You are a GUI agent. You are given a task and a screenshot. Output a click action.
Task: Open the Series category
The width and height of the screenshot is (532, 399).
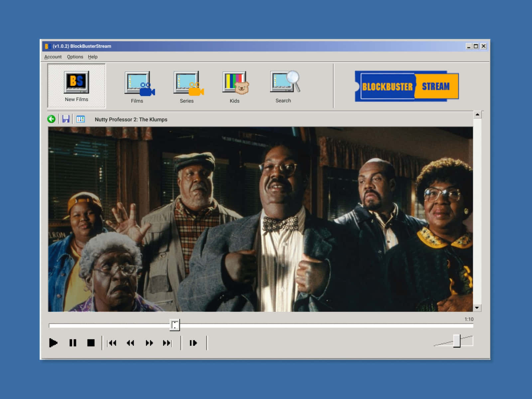187,87
